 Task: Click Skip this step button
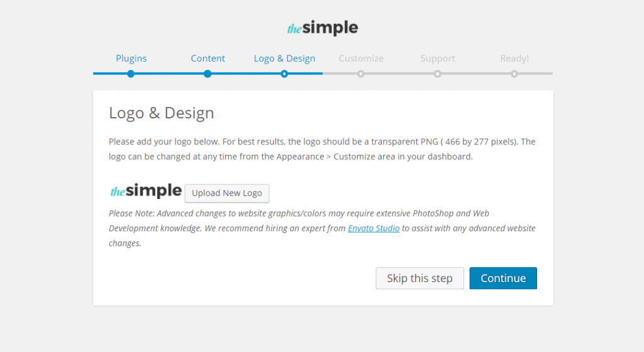pyautogui.click(x=419, y=278)
